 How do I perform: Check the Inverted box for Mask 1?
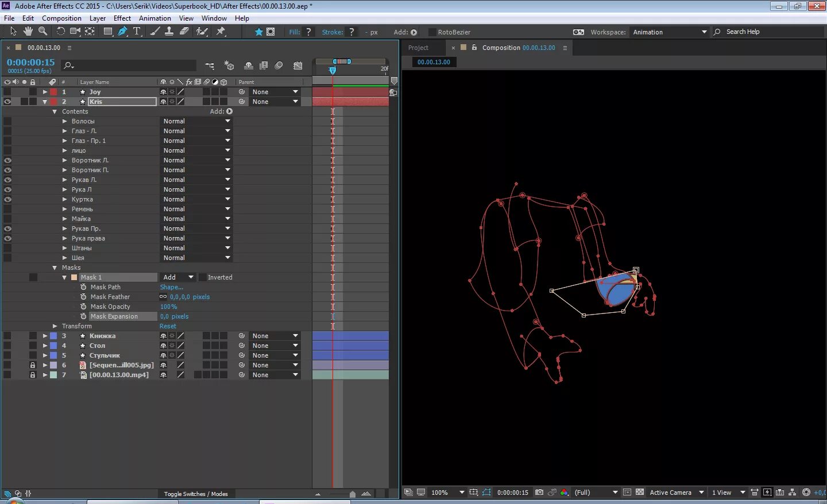202,277
